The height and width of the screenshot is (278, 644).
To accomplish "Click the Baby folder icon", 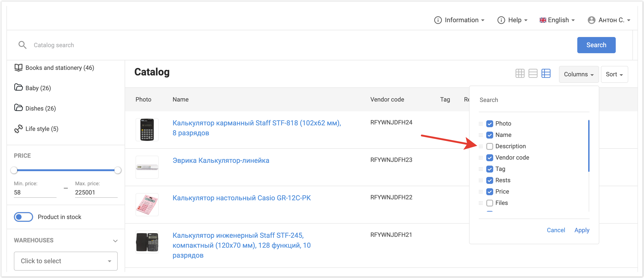I will coord(18,88).
